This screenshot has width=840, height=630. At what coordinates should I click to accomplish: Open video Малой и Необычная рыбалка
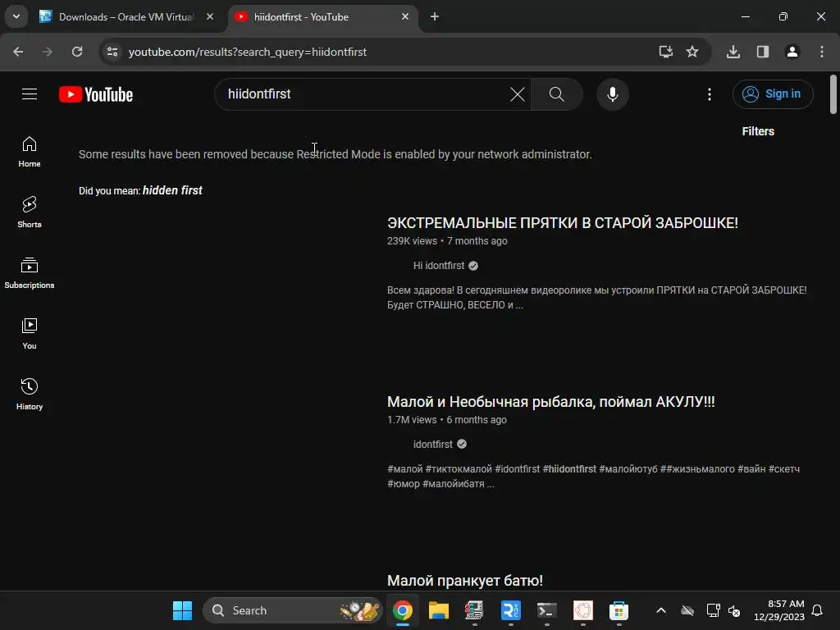tap(550, 402)
